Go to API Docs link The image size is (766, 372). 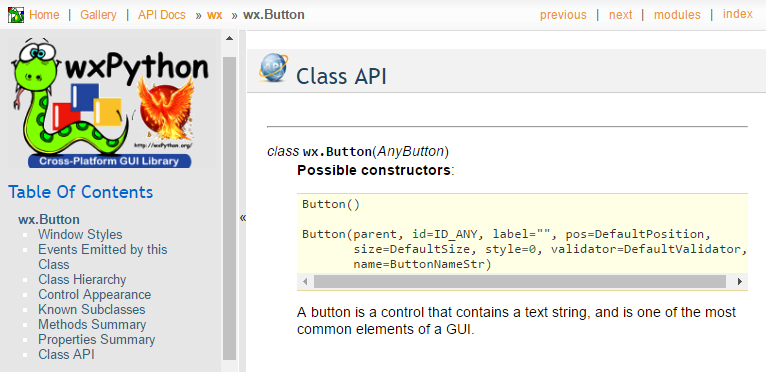click(162, 15)
